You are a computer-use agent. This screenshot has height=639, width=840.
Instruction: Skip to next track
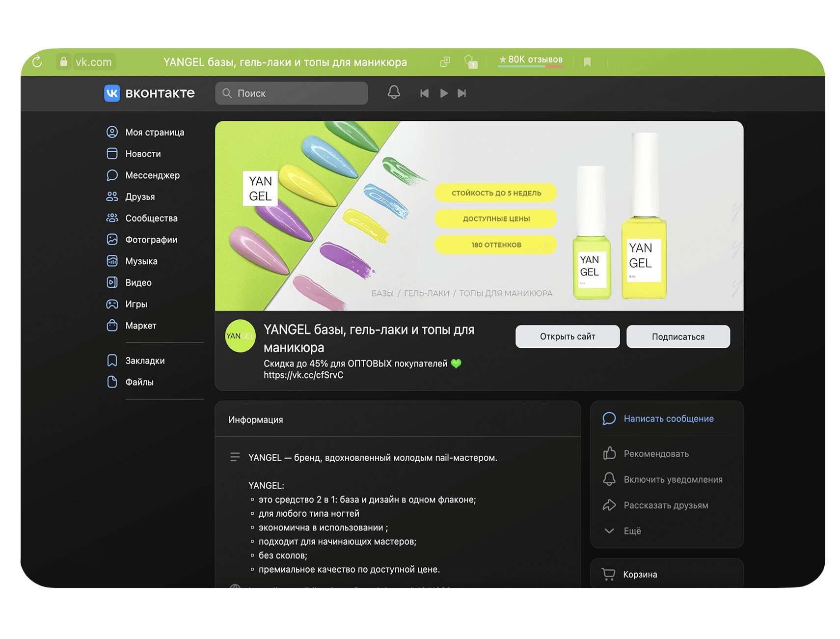pos(462,93)
